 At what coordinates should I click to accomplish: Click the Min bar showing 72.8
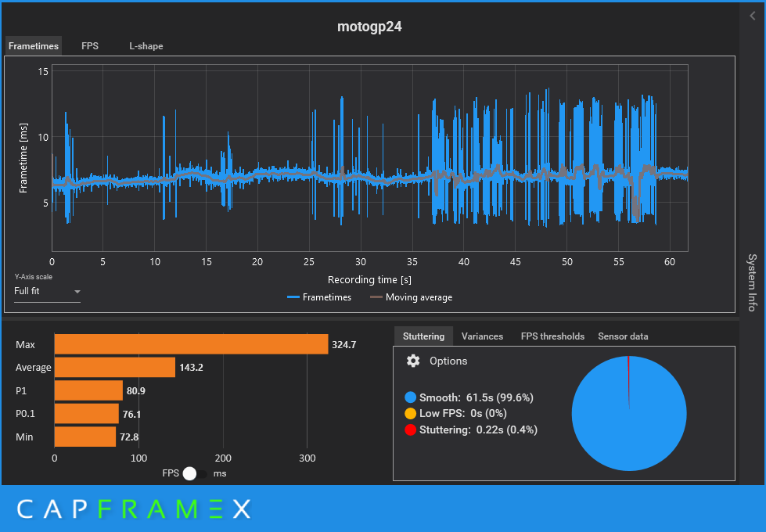click(85, 437)
